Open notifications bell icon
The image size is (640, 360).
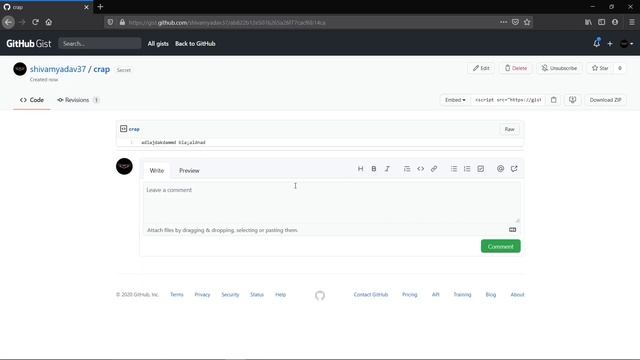[597, 43]
